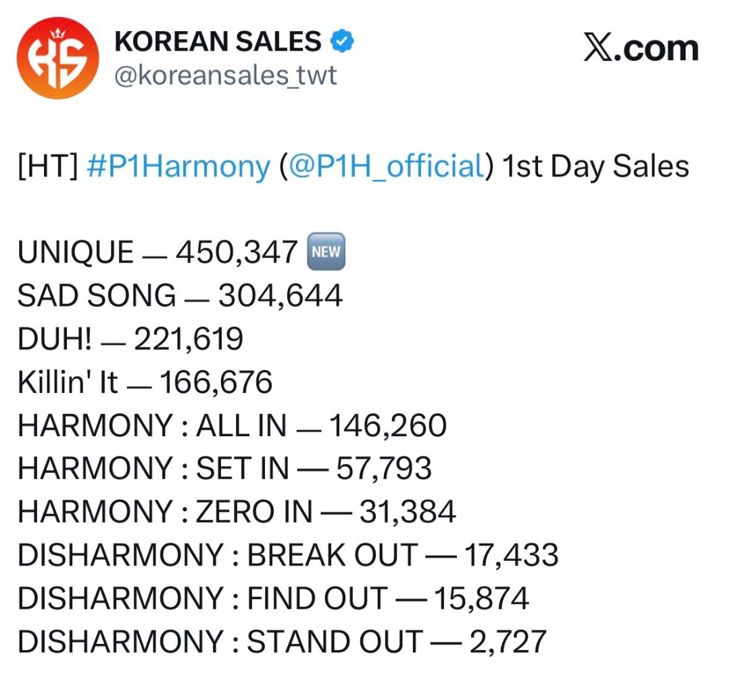Viewport: 730px width, 700px height.
Task: Click the DISHARMONY : BREAK OUT line
Action: click(x=288, y=555)
